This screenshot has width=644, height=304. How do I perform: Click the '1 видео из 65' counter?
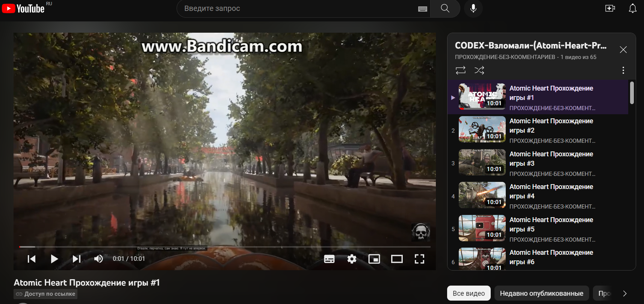tap(579, 57)
